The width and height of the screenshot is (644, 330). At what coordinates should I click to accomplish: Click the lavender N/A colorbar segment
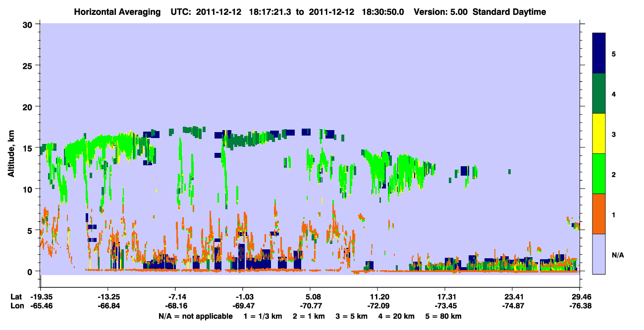(599, 253)
